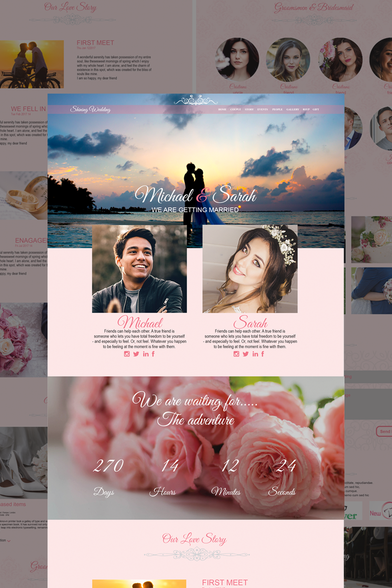Screen dimensions: 392x588
Task: Click Sarah's LinkedIn icon
Action: (x=255, y=354)
